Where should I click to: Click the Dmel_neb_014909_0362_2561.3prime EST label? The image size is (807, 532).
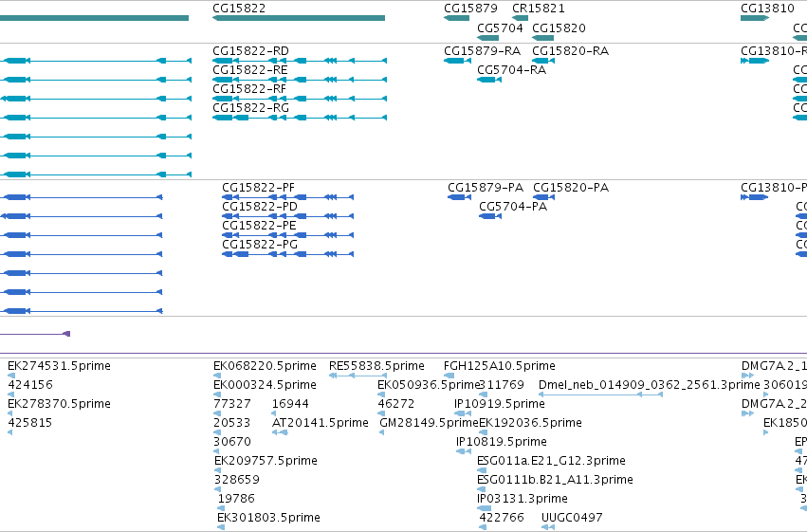tap(649, 385)
